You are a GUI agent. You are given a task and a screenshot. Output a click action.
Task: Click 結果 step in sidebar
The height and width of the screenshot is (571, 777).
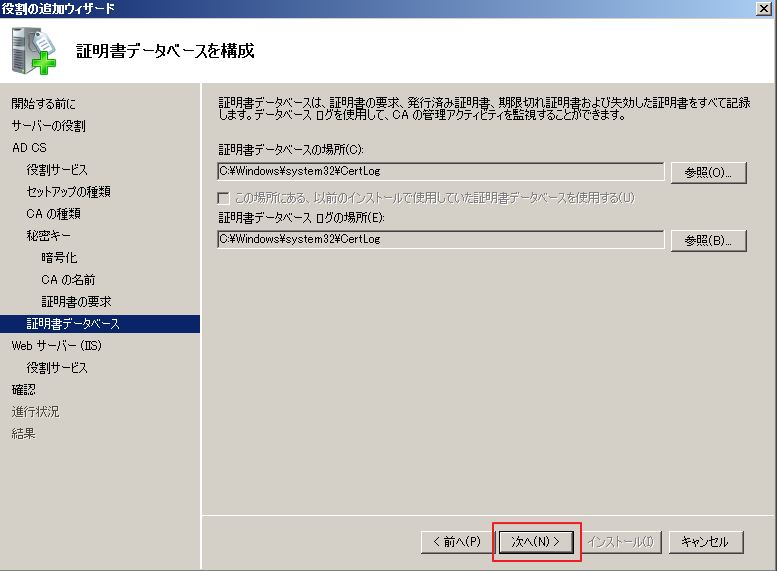coord(23,434)
